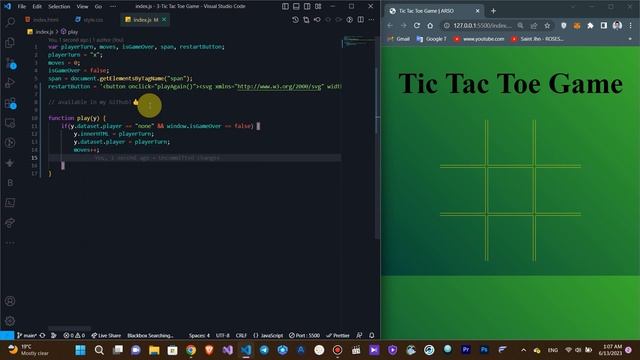Screen dimensions: 640x360
Task: Open the View menu
Action: coord(82,7)
